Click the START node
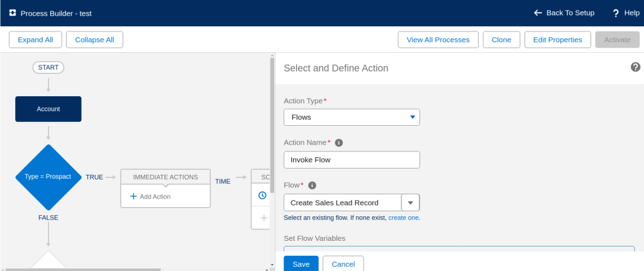The height and width of the screenshot is (271, 644). coord(48,67)
